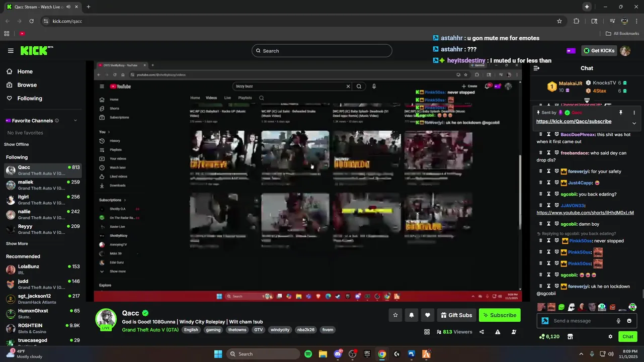Click the star favorite icon under stream

(x=395, y=315)
